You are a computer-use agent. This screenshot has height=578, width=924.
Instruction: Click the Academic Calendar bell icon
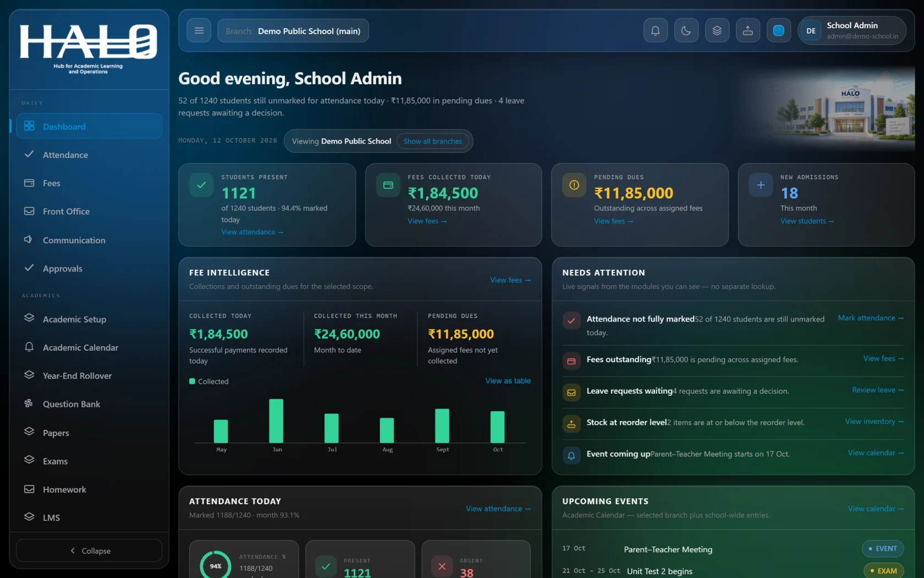29,347
